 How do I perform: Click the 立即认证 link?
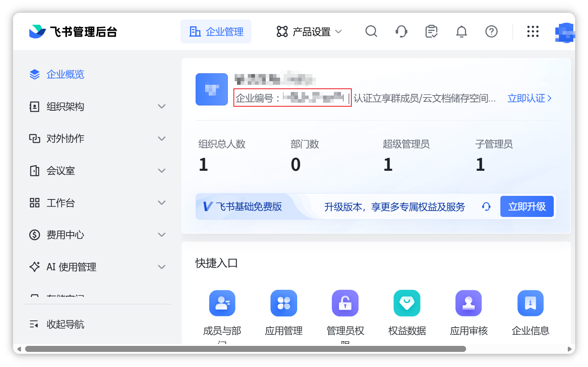point(529,98)
